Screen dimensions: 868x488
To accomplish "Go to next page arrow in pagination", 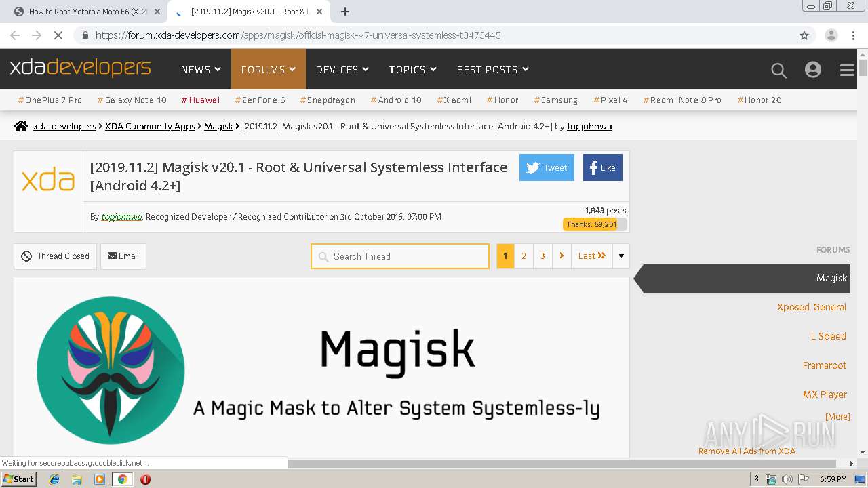I will point(561,256).
